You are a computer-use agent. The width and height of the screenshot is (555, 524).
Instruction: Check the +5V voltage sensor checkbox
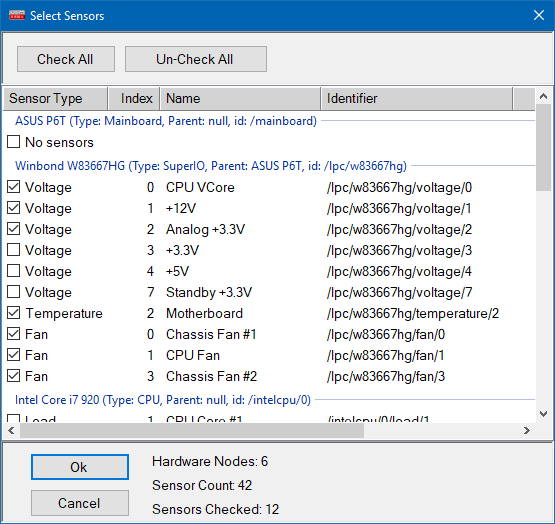tap(13, 271)
